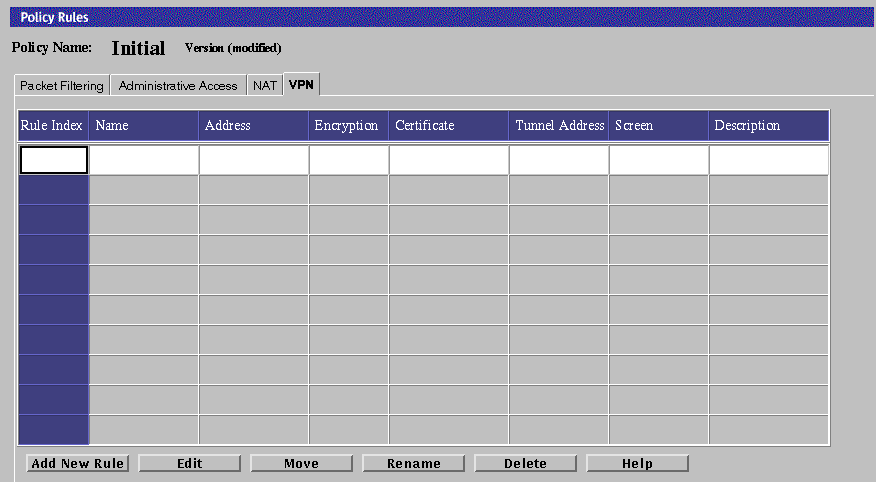Click the Edit button
The height and width of the screenshot is (482, 876).
tap(189, 463)
